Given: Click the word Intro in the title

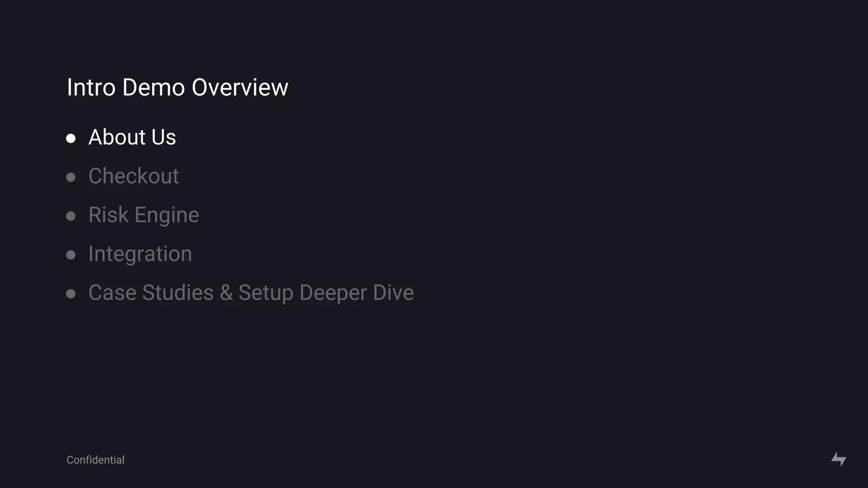Looking at the screenshot, I should 91,87.
